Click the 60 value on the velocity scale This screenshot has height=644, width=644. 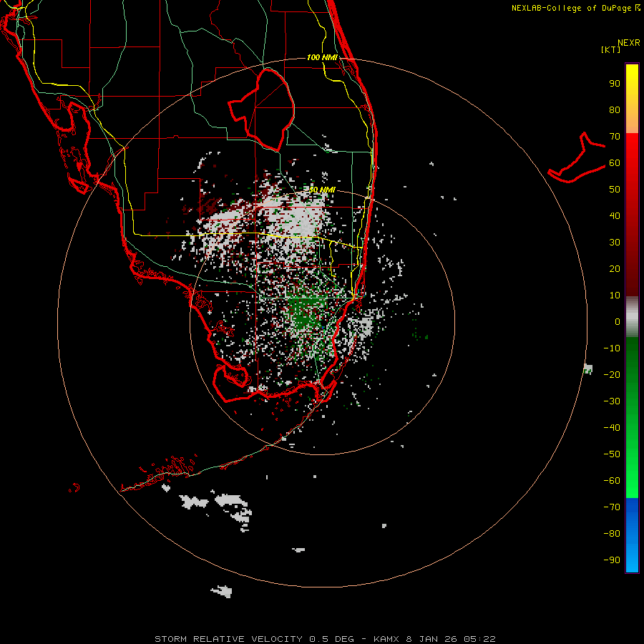[x=615, y=162]
